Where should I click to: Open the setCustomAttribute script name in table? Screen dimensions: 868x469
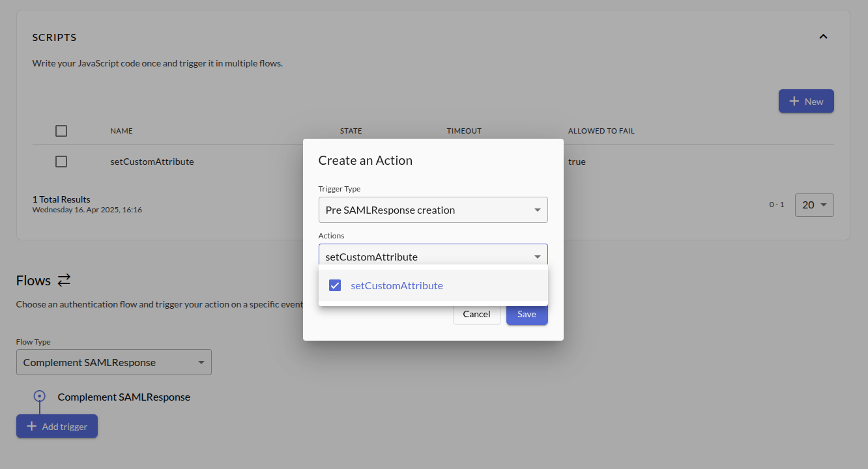coord(152,162)
